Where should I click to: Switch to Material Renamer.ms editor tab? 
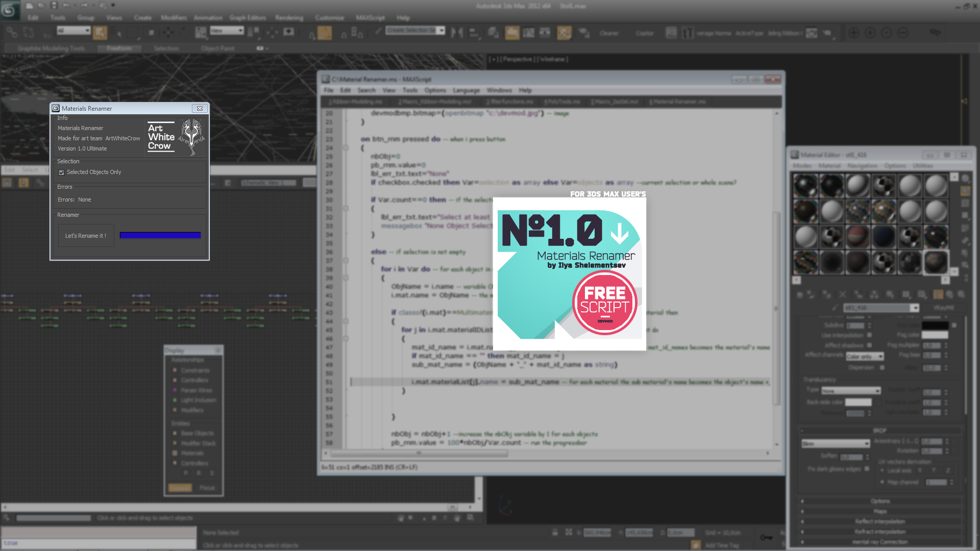pos(677,102)
